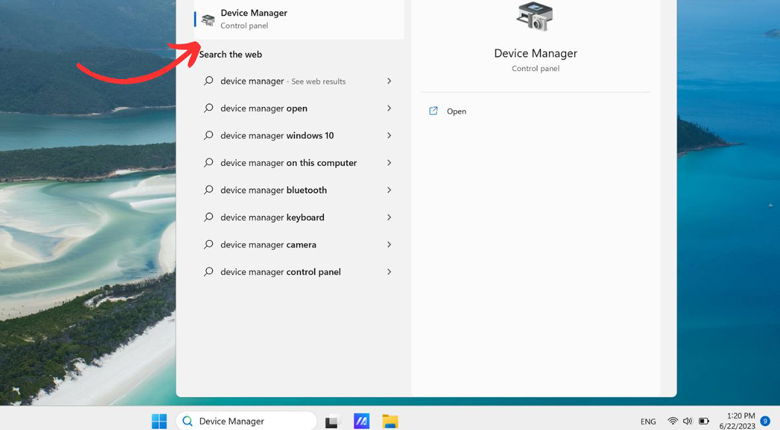Click the volume speaker icon in tray

tap(687, 421)
